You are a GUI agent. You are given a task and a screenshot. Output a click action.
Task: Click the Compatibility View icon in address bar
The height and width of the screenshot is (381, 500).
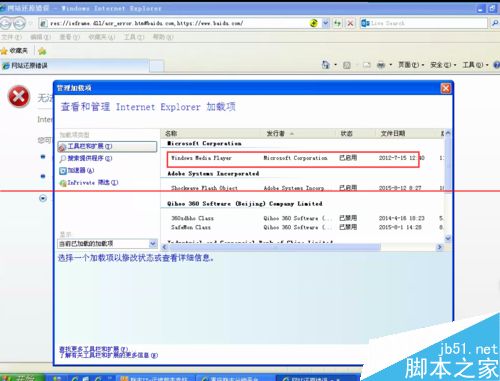point(314,23)
